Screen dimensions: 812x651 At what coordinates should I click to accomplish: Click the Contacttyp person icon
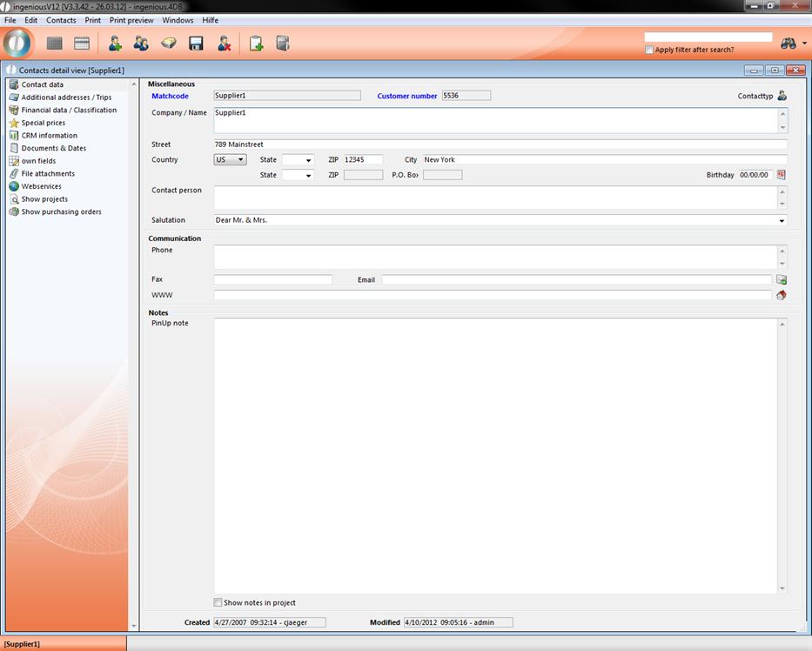782,96
